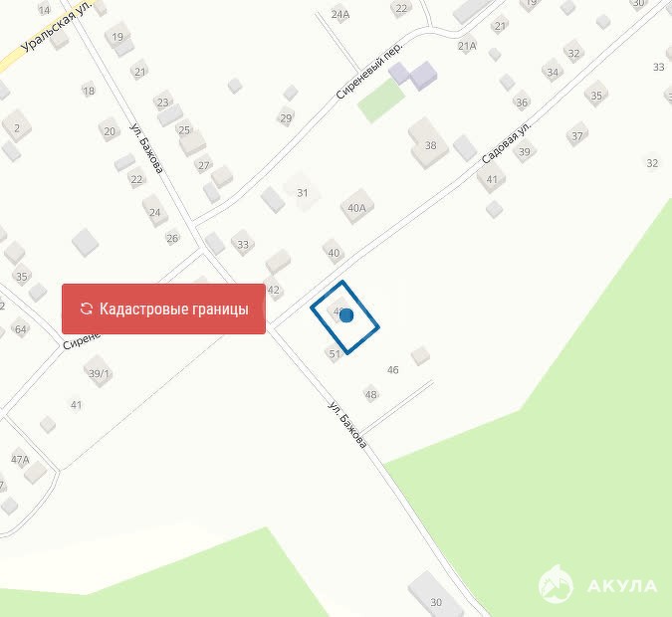Click house number 46 on the map

[393, 369]
